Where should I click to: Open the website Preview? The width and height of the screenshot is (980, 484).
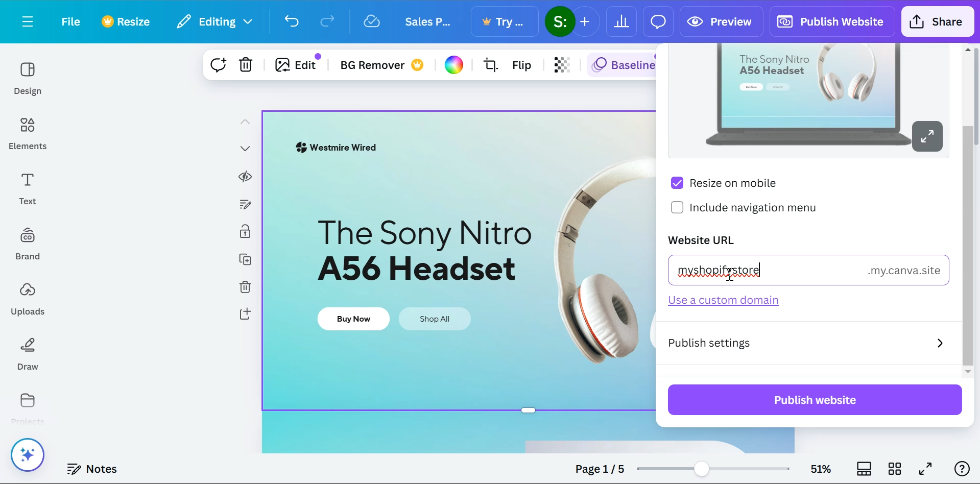tap(721, 21)
